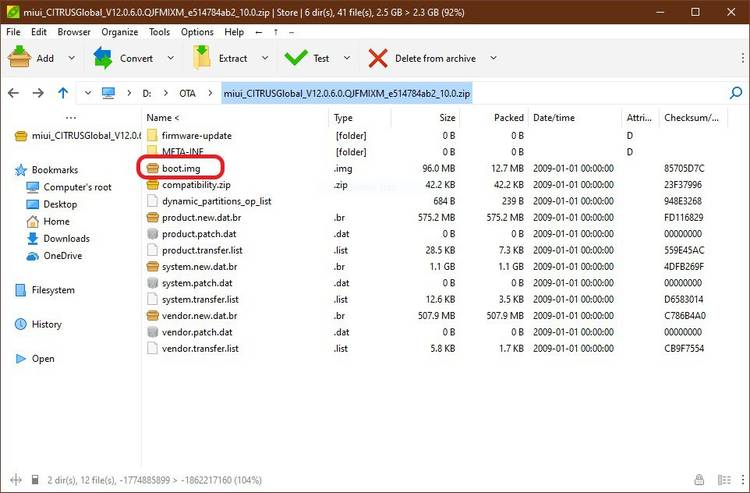The image size is (750, 493).
Task: Click the Convert toolbar icon
Action: click(104, 58)
